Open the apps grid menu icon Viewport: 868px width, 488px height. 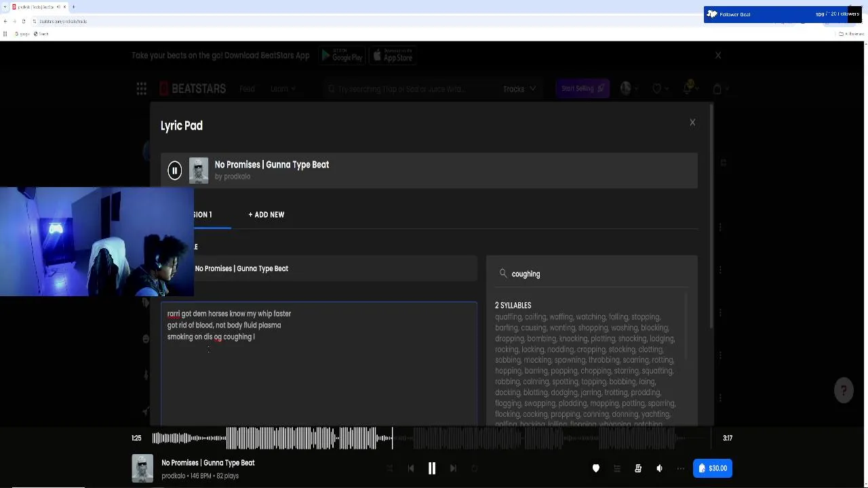point(141,89)
